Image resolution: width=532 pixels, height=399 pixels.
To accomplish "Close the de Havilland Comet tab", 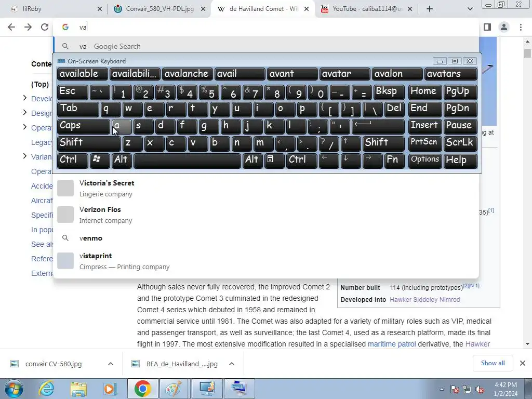I will (307, 9).
